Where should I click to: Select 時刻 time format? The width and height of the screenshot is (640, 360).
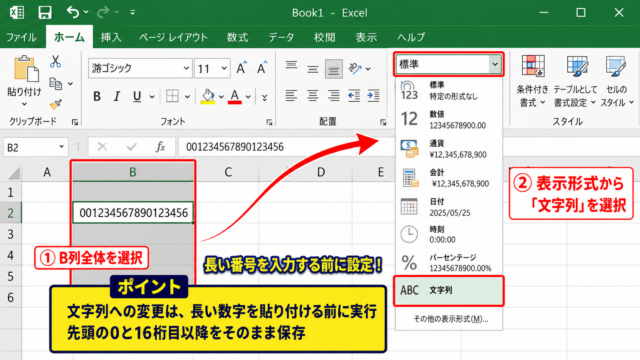coord(449,234)
